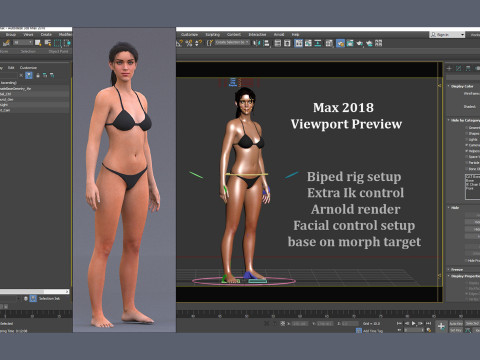Click the Add Time Tag label

click(373, 331)
